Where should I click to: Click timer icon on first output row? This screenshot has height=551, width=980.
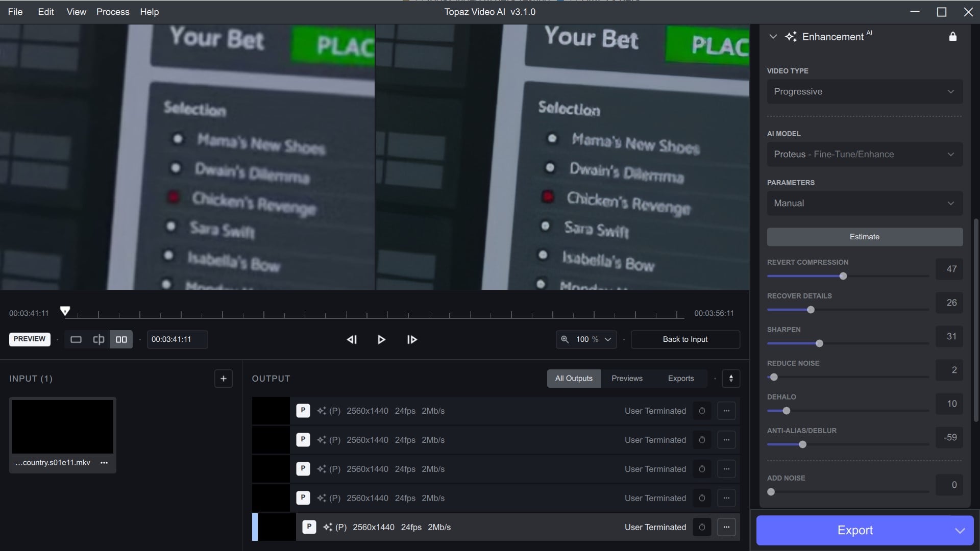point(702,411)
